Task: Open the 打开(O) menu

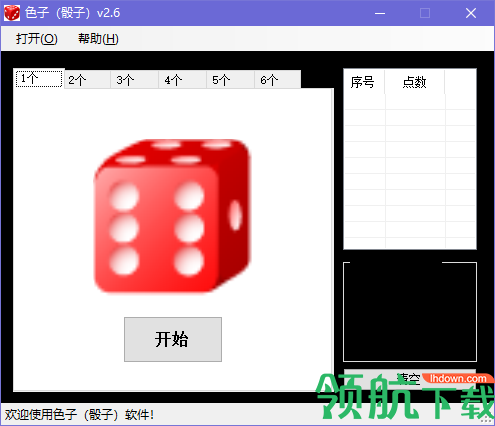Action: click(37, 39)
